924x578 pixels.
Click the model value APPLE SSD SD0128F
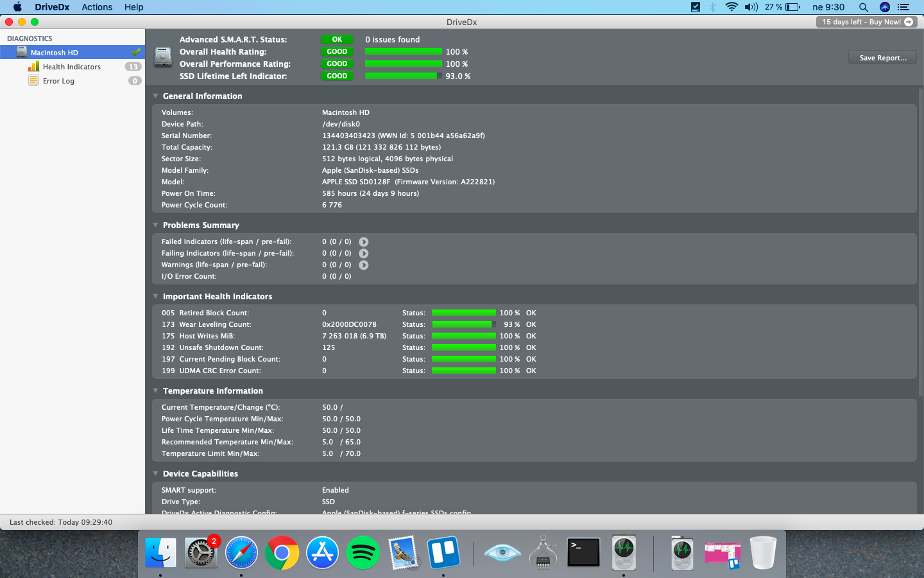coord(356,182)
